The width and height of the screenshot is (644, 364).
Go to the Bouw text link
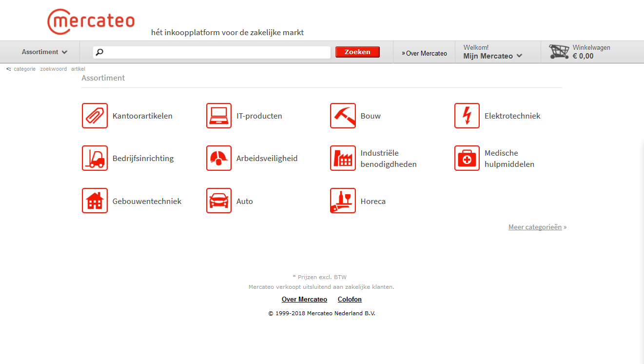[x=371, y=116]
